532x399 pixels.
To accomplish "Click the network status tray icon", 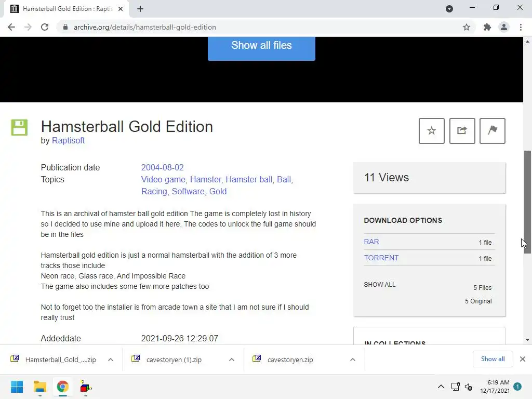I will 455,387.
